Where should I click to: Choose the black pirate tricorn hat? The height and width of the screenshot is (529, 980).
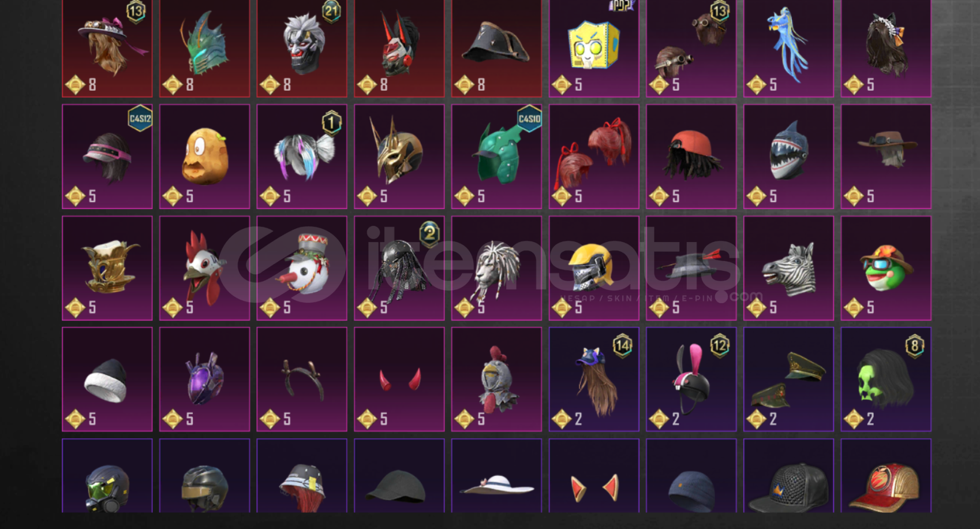click(496, 48)
